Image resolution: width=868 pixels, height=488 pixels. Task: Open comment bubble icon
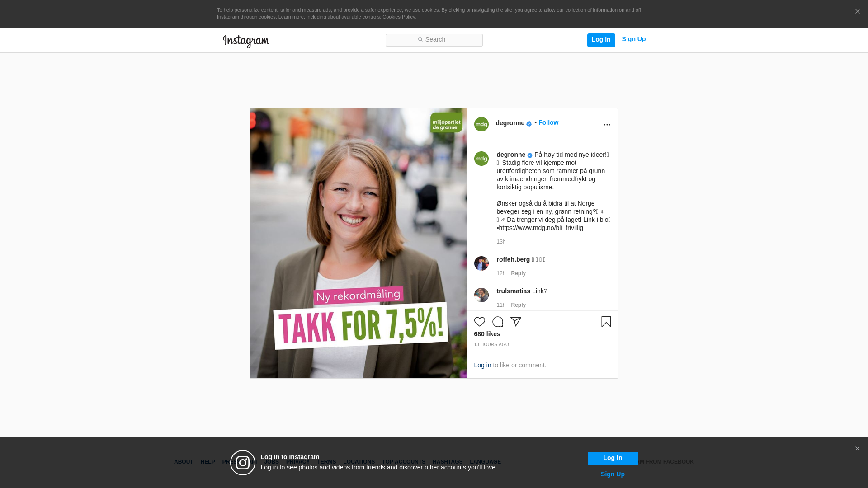pyautogui.click(x=497, y=322)
